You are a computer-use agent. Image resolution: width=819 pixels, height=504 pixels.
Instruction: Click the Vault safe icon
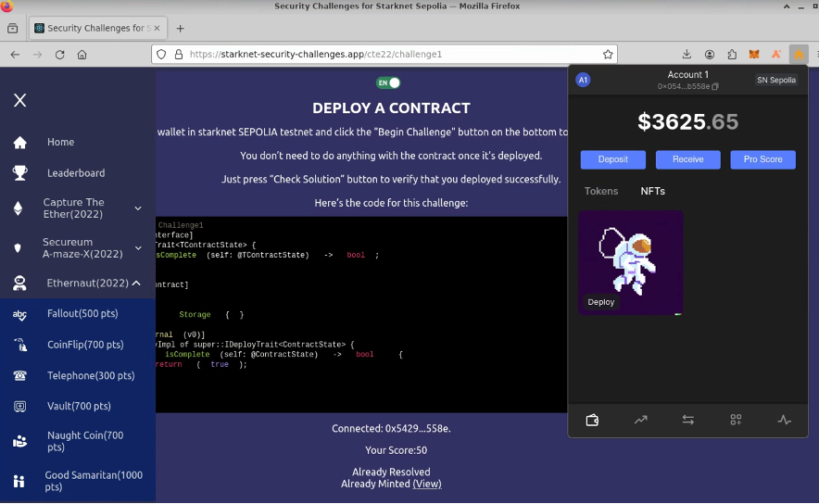coord(19,407)
